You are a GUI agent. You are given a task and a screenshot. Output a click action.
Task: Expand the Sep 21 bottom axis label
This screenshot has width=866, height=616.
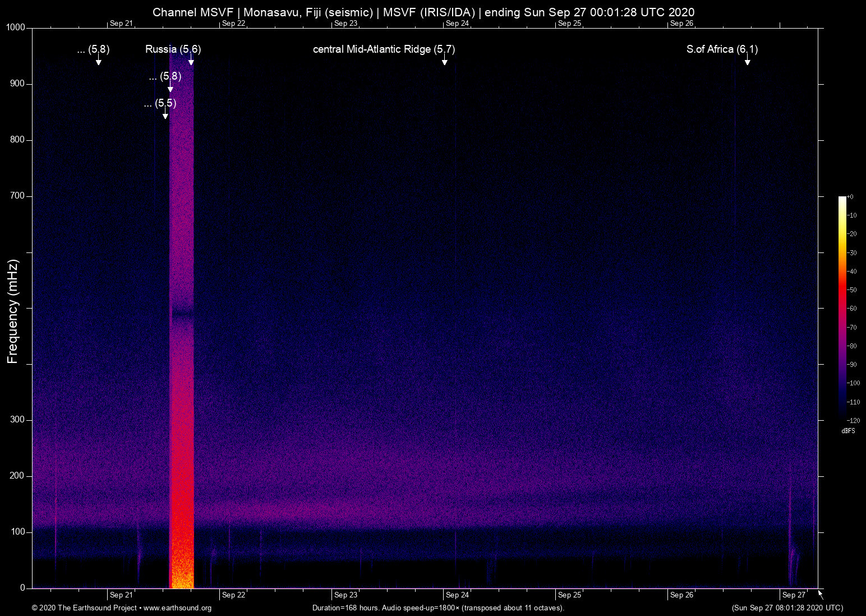[121, 595]
